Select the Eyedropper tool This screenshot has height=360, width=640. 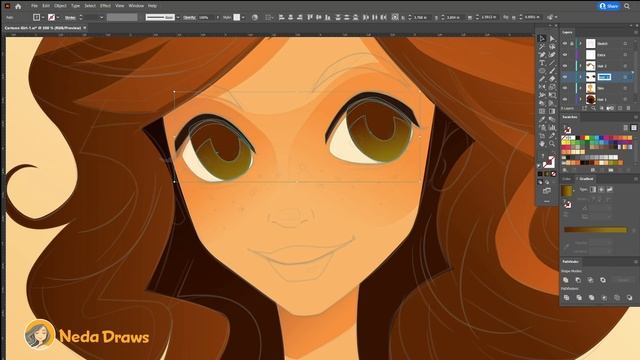542,119
